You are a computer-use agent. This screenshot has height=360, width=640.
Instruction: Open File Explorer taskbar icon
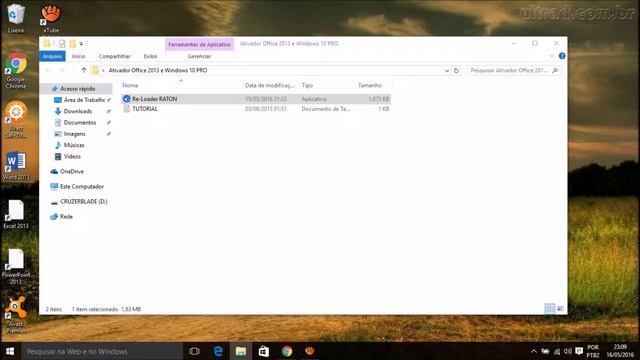241,351
